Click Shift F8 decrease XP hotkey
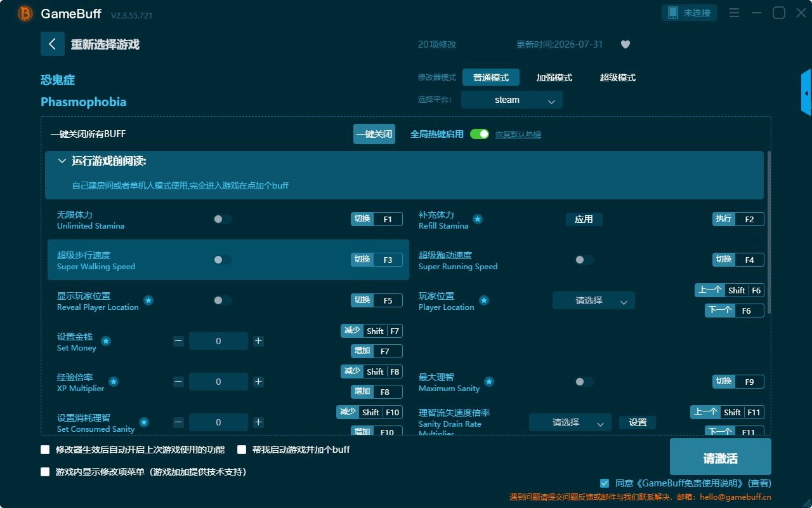The width and height of the screenshot is (812, 508). point(372,371)
